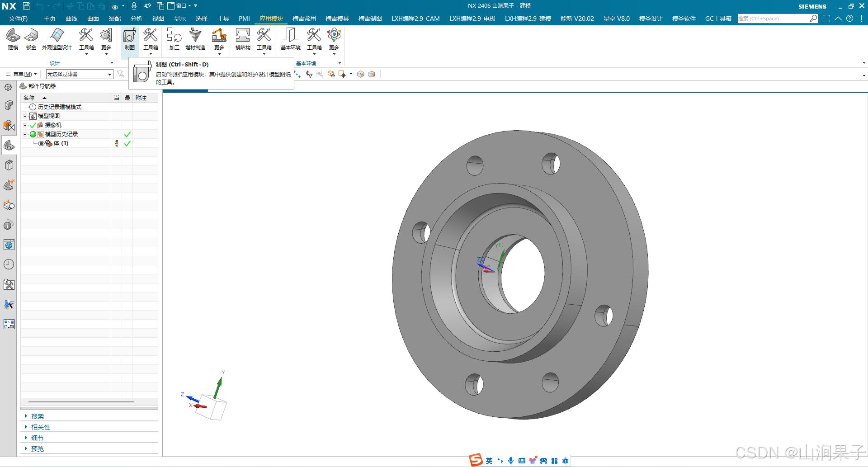This screenshot has height=467, width=868.
Task: Expand the 摄像机 tree node
Action: [25, 125]
